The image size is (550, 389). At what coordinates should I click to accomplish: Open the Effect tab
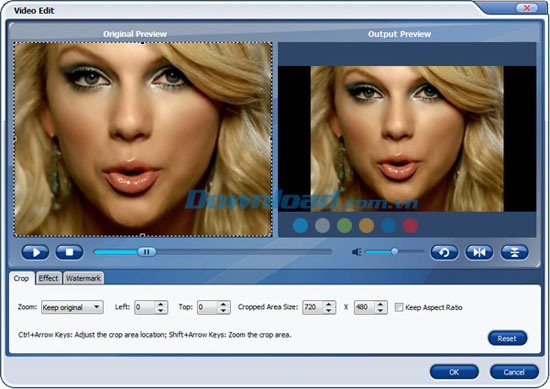[x=48, y=278]
